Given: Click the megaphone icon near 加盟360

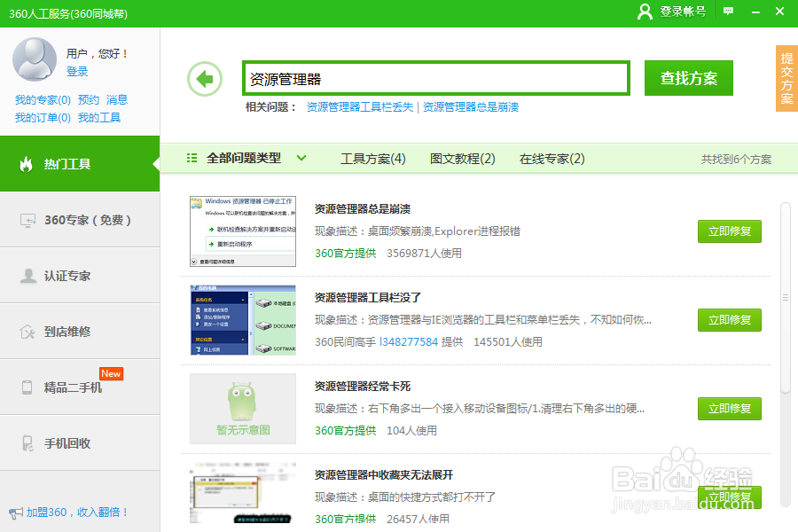Looking at the screenshot, I should 16,512.
